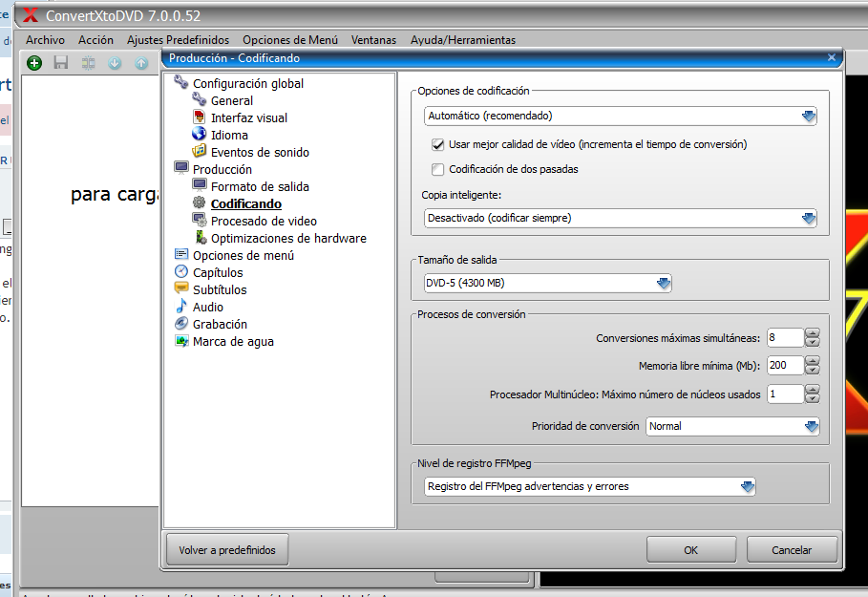The width and height of the screenshot is (868, 597).
Task: Open the FFMpeg registro level dropdown
Action: 589,487
